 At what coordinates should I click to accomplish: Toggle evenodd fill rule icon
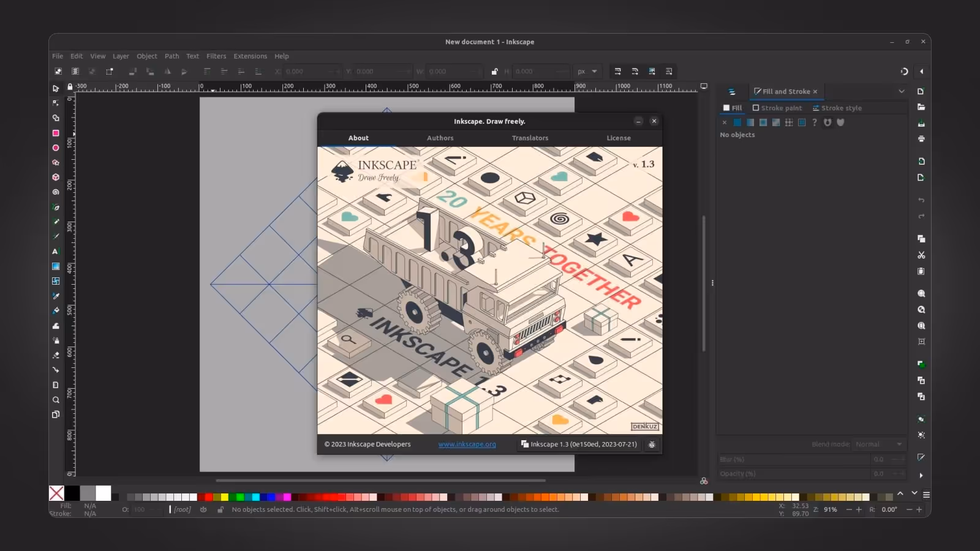[x=827, y=122]
